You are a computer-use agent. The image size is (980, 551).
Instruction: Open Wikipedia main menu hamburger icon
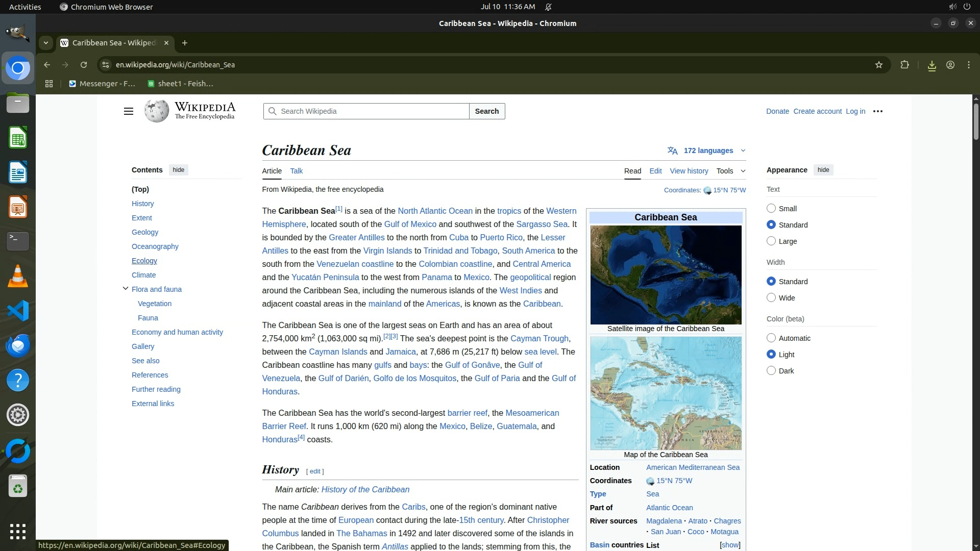coord(128,111)
